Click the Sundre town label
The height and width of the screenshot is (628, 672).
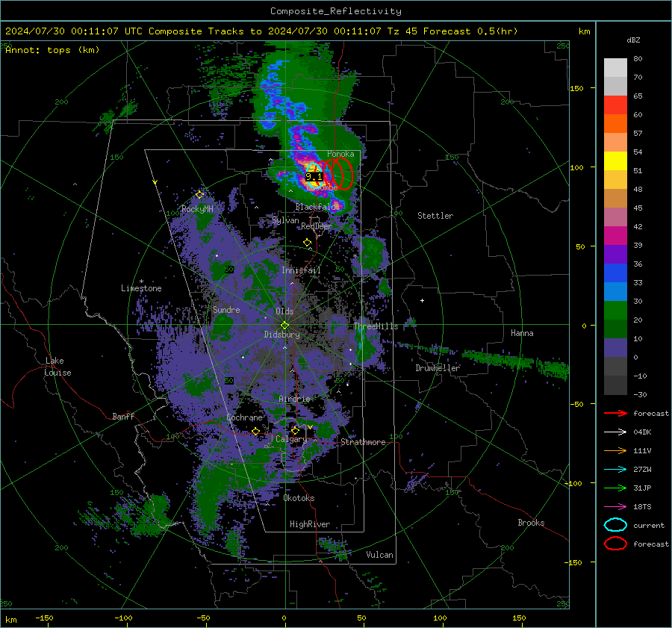pos(226,309)
